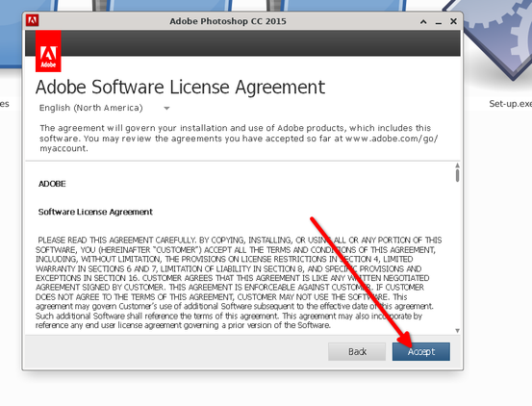The image size is (532, 406).
Task: Click the "Adobe Software License Agreement" title
Action: click(180, 88)
